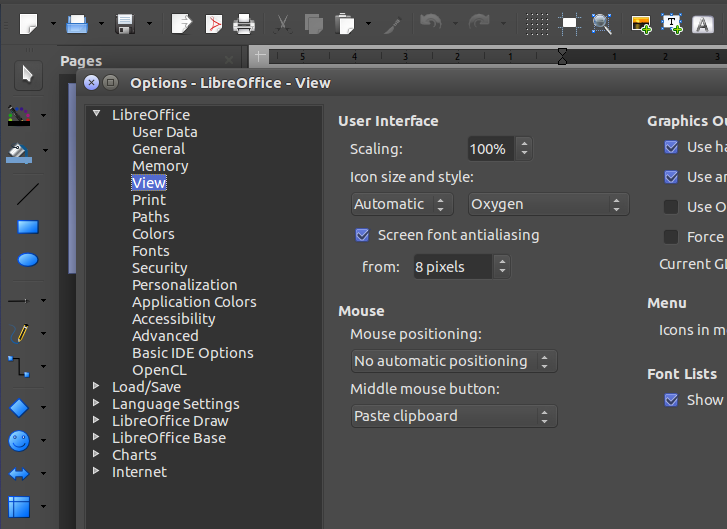The height and width of the screenshot is (529, 727).
Task: Click the Redo arrow icon
Action: coord(479,22)
